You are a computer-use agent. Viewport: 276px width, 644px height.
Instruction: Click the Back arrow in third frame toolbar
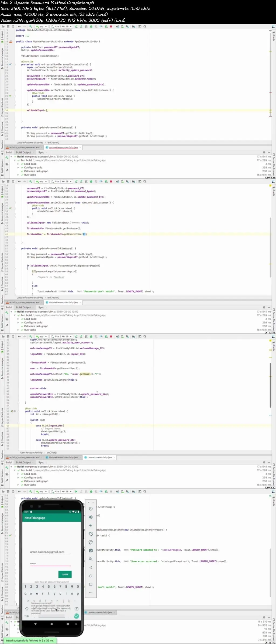19,336
